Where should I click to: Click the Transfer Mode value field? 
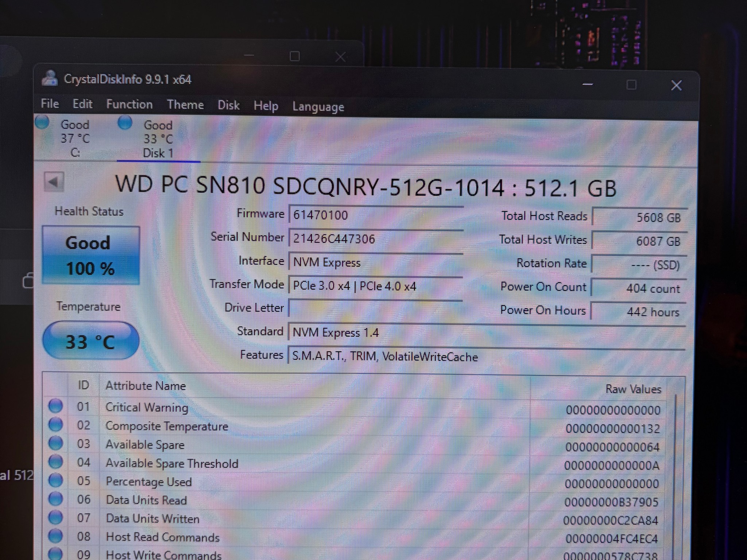376,286
